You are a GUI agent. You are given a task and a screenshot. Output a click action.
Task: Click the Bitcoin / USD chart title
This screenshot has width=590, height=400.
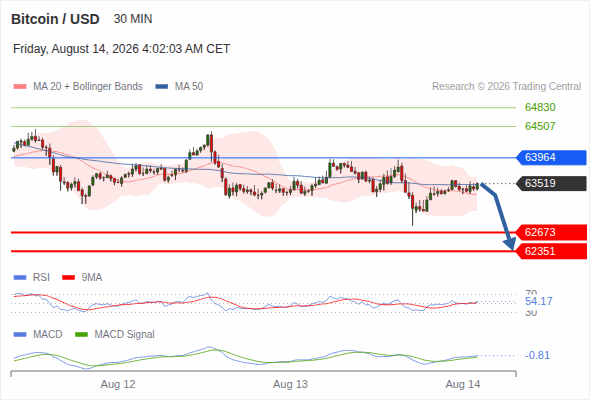(x=55, y=19)
